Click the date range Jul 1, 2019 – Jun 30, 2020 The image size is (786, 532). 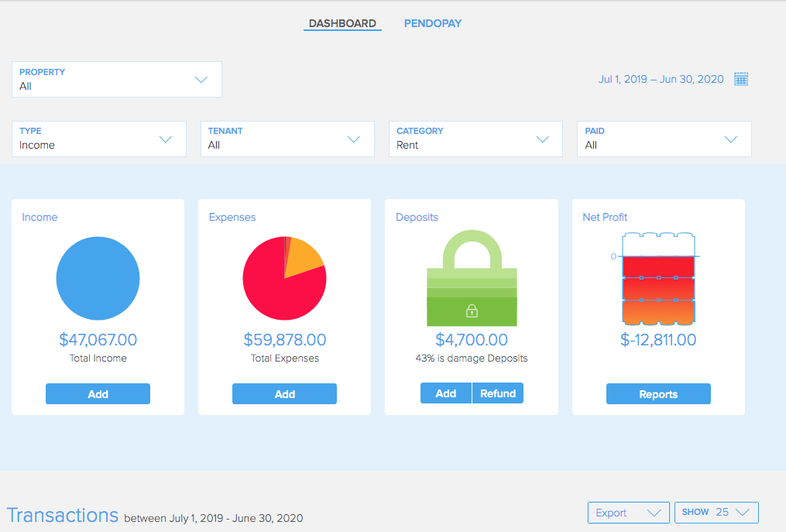(x=661, y=79)
